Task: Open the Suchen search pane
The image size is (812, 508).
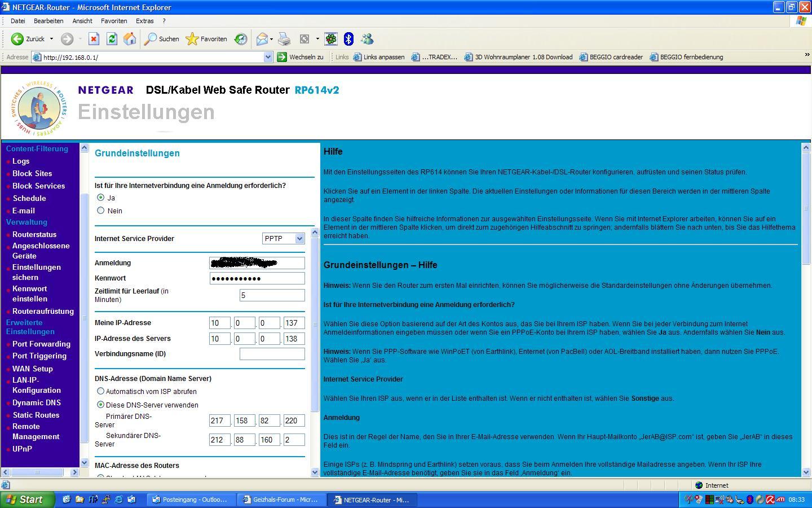Action: tap(161, 39)
